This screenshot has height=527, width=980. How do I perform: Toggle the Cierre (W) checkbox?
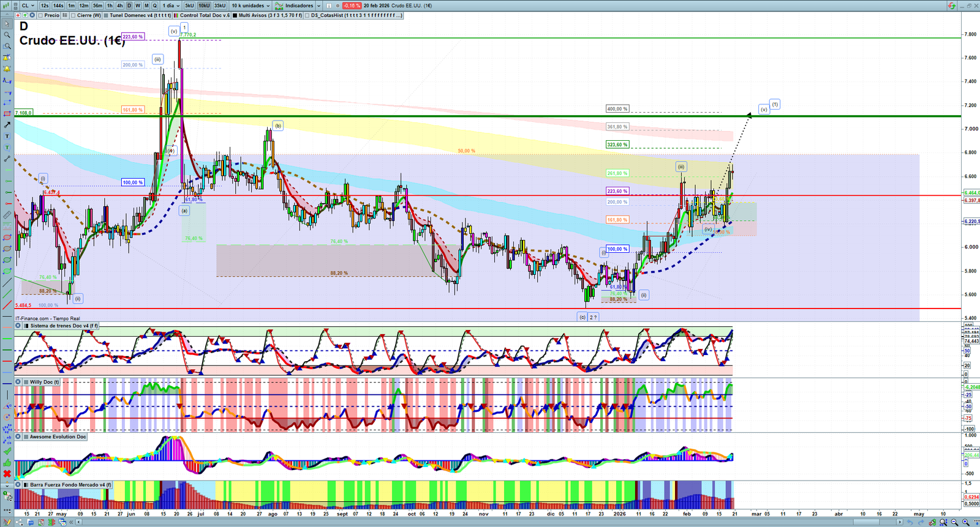73,15
